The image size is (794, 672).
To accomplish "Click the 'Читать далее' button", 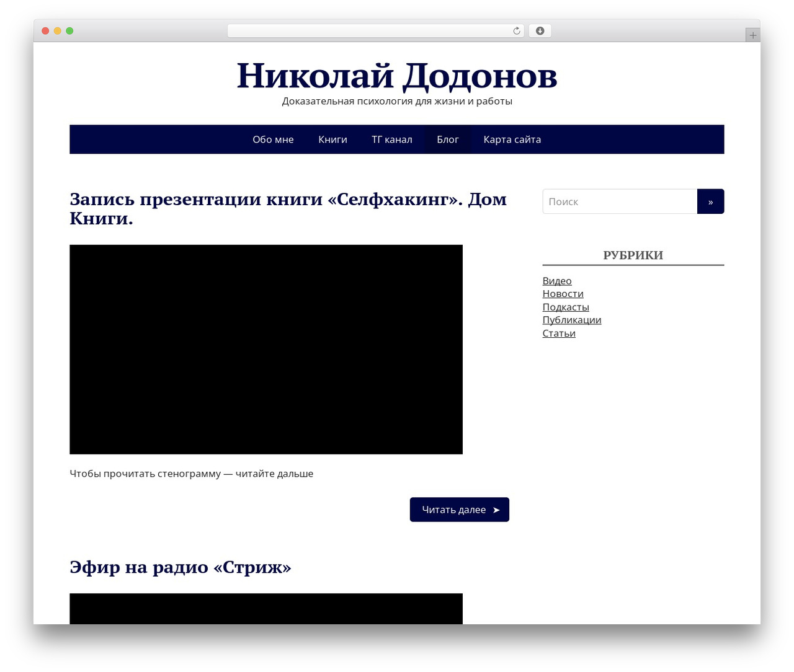I will pyautogui.click(x=460, y=510).
